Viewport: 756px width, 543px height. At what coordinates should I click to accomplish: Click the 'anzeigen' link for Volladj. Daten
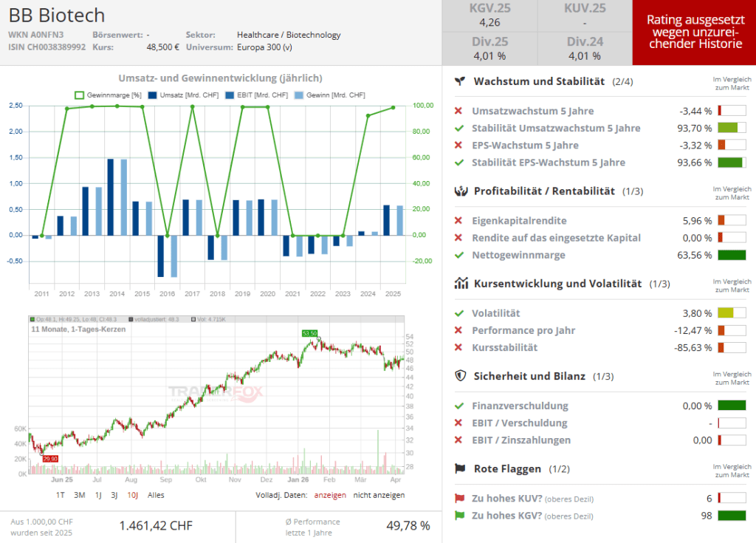click(329, 495)
